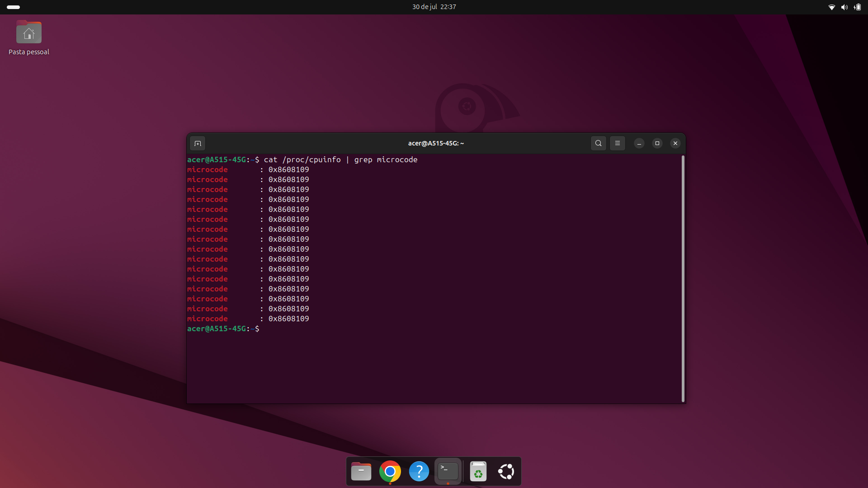Click the command text cat /proc/cpuinfo
868x488 pixels.
302,160
